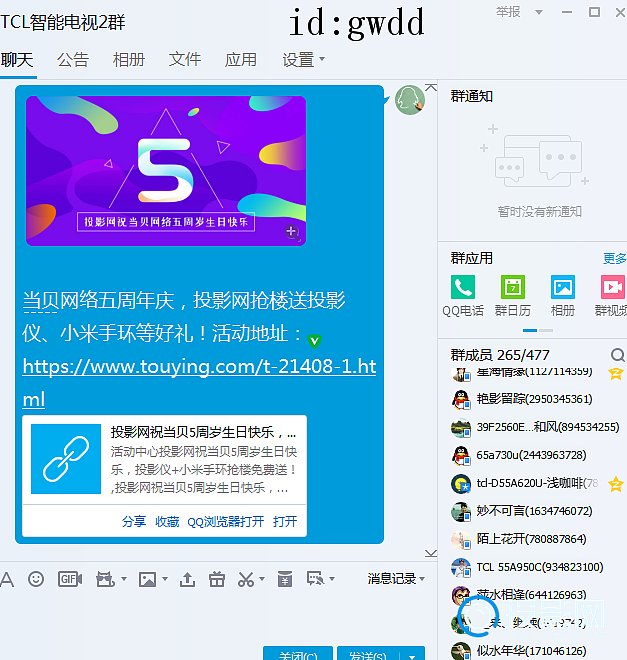Image resolution: width=627 pixels, height=660 pixels.
Task: Click the animated sticker toolbar icon
Action: (106, 579)
